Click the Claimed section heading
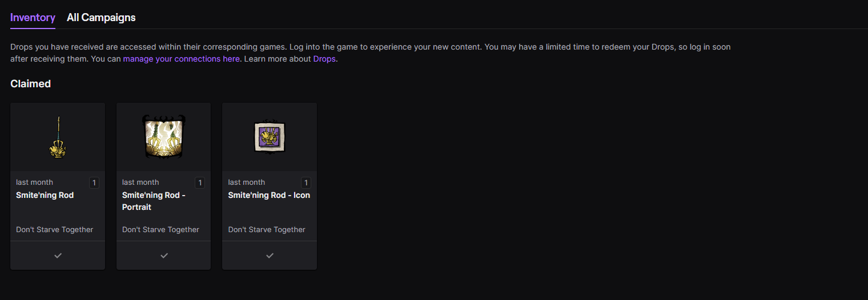 tap(31, 84)
